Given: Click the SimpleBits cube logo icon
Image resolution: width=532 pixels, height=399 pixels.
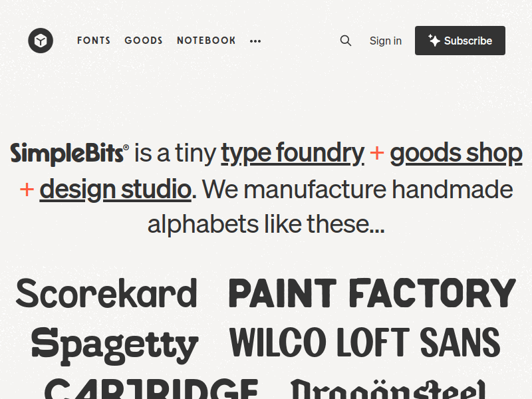Looking at the screenshot, I should click(41, 41).
